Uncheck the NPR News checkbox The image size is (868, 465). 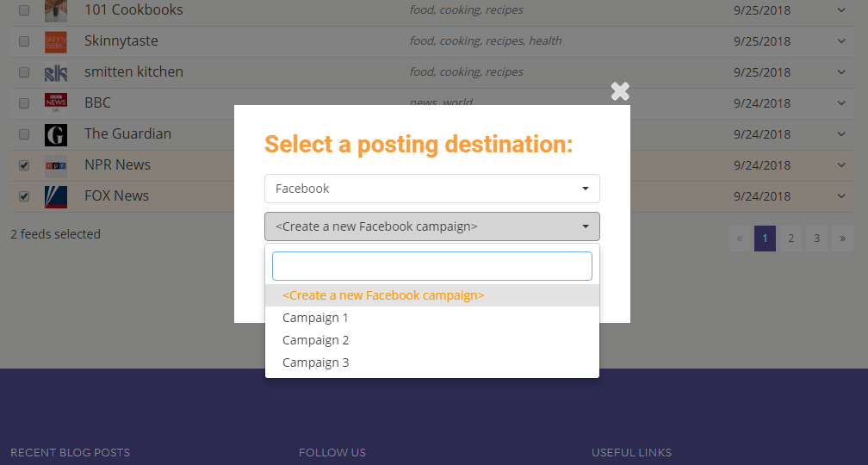[24, 165]
